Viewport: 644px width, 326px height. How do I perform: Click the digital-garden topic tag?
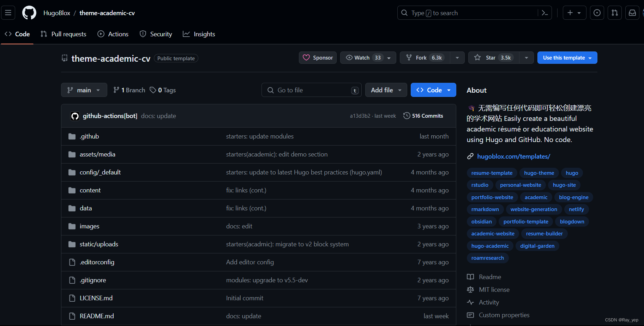[x=537, y=246]
